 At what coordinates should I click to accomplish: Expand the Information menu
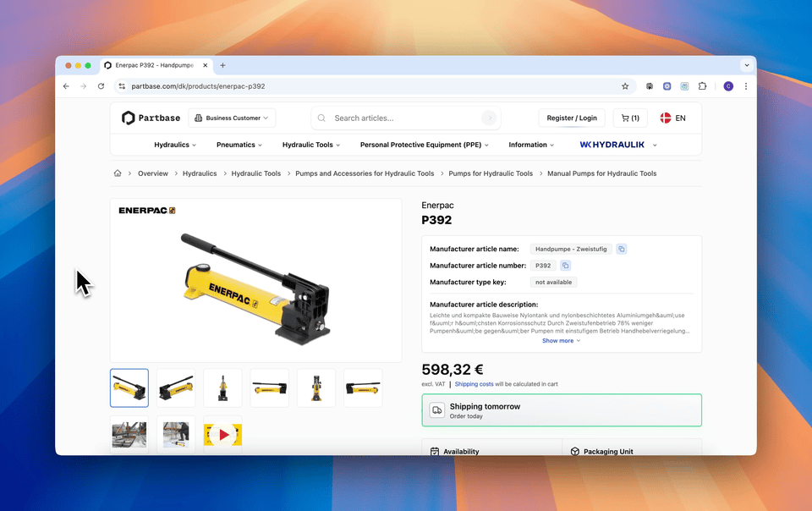pos(531,145)
